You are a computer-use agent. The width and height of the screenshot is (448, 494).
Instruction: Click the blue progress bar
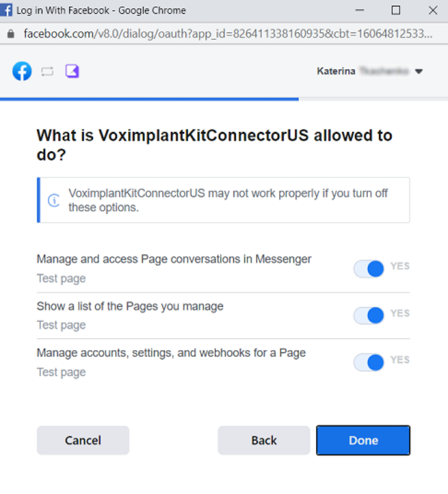pyautogui.click(x=149, y=99)
